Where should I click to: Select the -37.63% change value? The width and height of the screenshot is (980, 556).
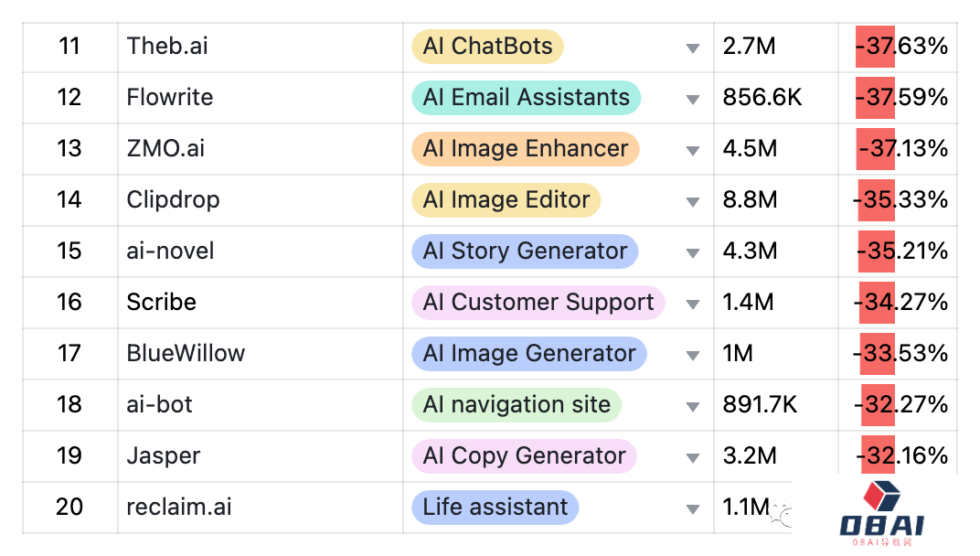[x=901, y=47]
